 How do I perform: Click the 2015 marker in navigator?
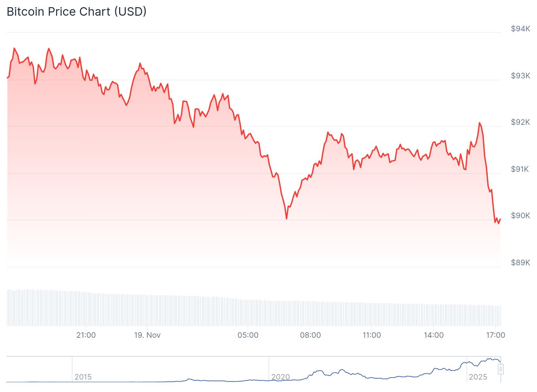coord(83,377)
